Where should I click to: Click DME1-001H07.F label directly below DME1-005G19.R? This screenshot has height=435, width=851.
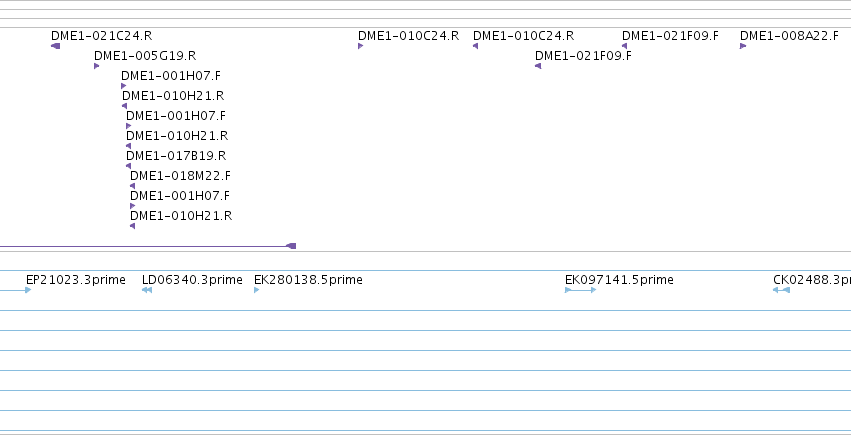click(171, 76)
